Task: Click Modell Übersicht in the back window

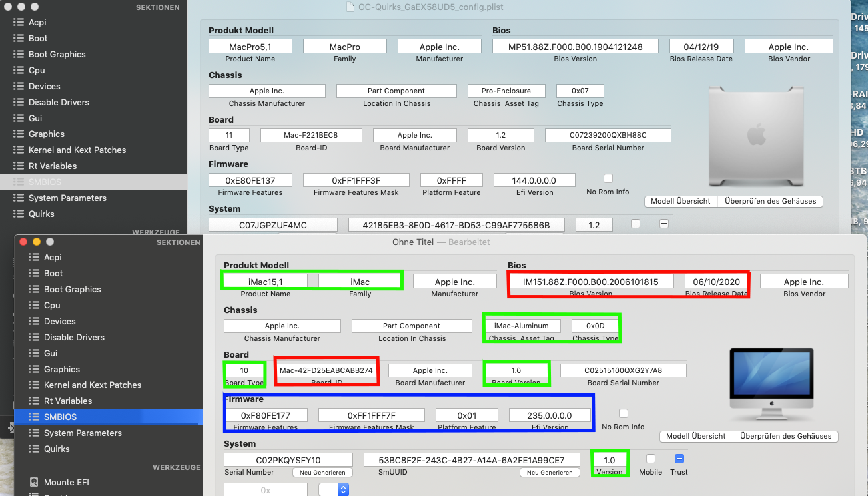Action: 681,201
